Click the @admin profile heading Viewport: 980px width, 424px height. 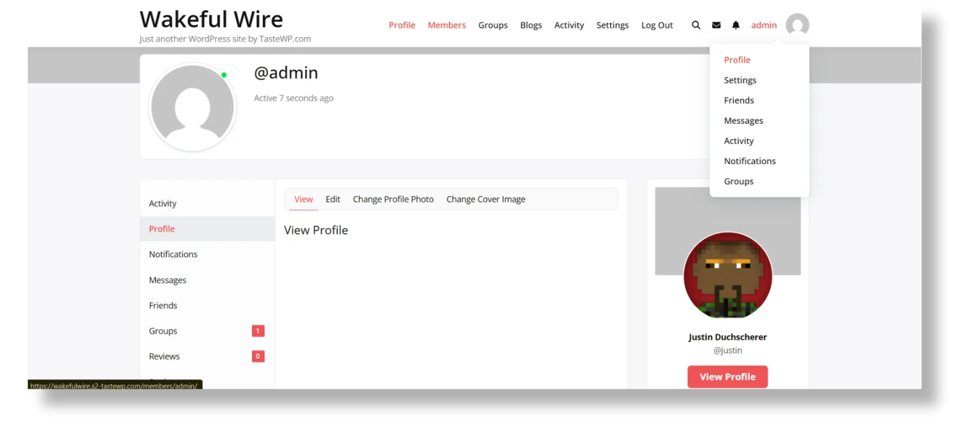pos(286,73)
